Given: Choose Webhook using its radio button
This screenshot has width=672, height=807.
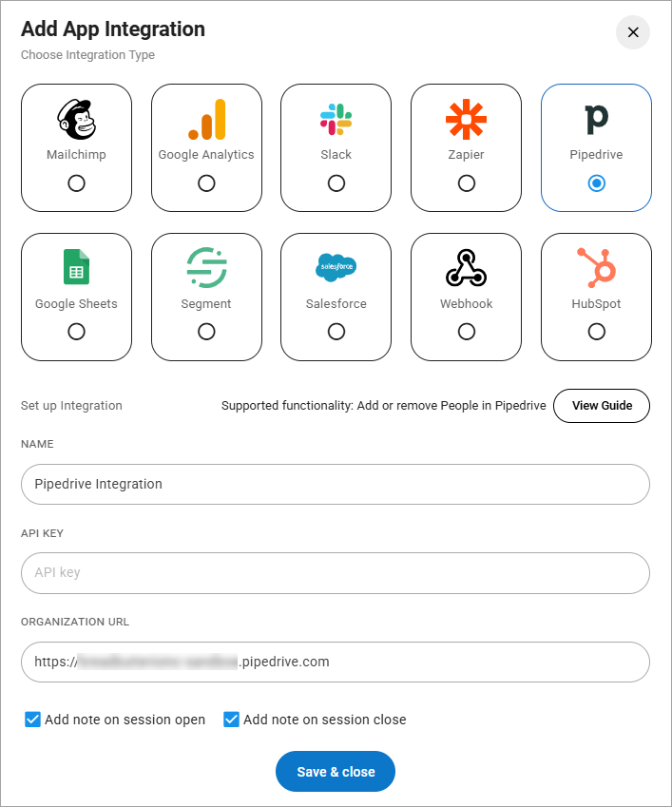Looking at the screenshot, I should tap(466, 332).
